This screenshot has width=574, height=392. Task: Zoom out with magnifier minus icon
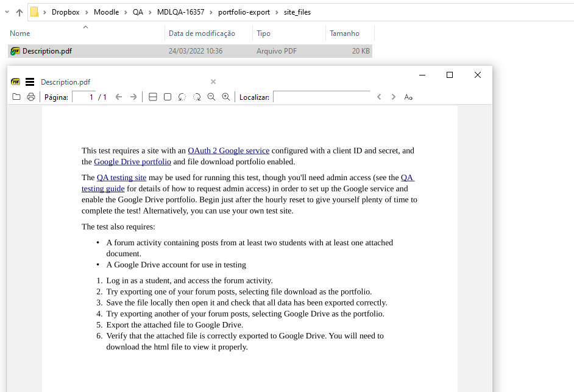pos(211,97)
